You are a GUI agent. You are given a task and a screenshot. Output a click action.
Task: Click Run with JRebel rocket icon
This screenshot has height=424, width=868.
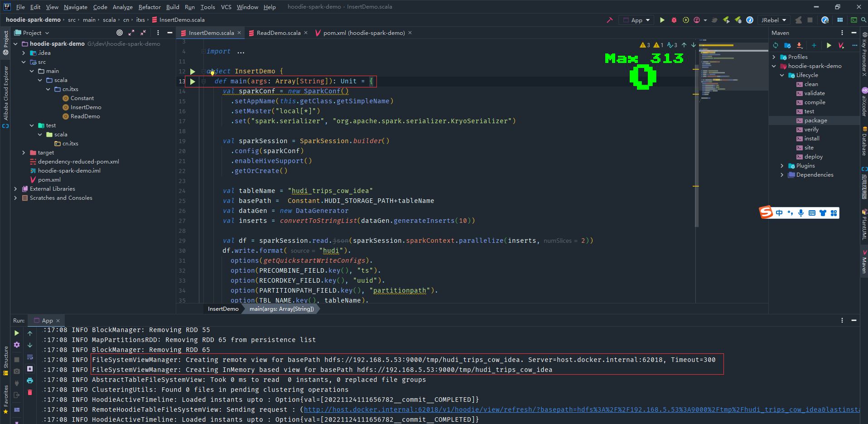click(726, 20)
